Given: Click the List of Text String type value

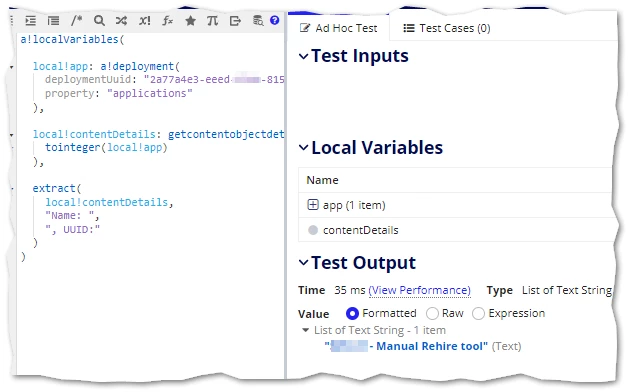Looking at the screenshot, I should pyautogui.click(x=567, y=290).
